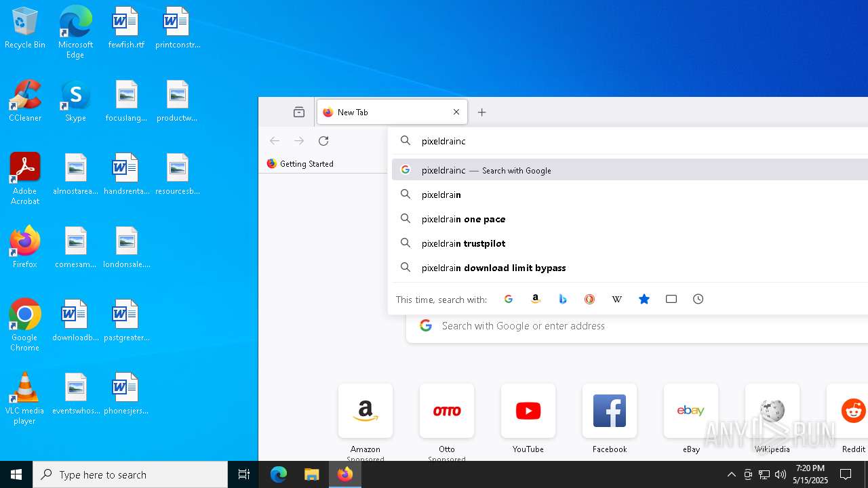Open the Firefox desktop shortcut

(x=25, y=248)
